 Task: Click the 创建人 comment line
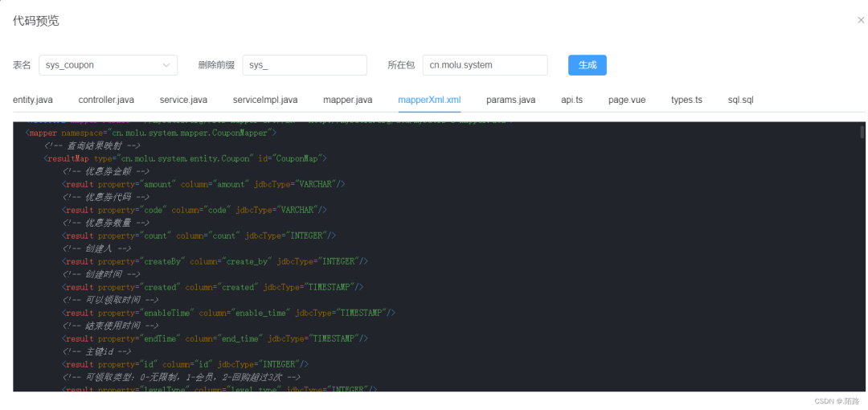(97, 248)
